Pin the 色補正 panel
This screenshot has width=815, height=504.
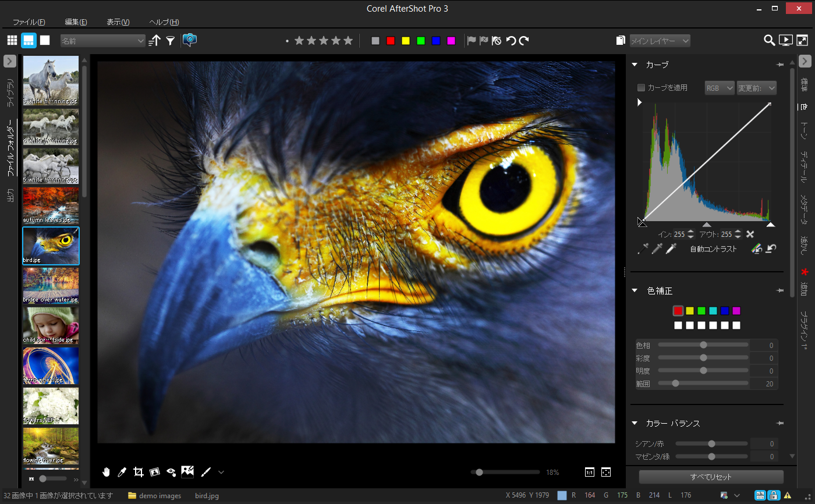point(780,290)
